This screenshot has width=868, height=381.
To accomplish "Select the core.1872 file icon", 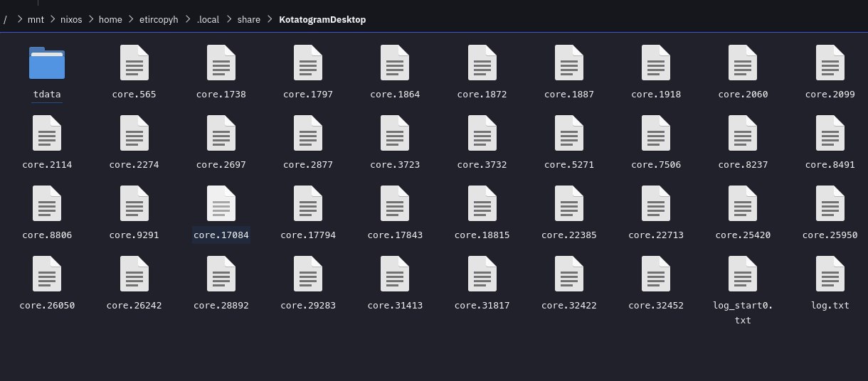I will click(x=482, y=63).
